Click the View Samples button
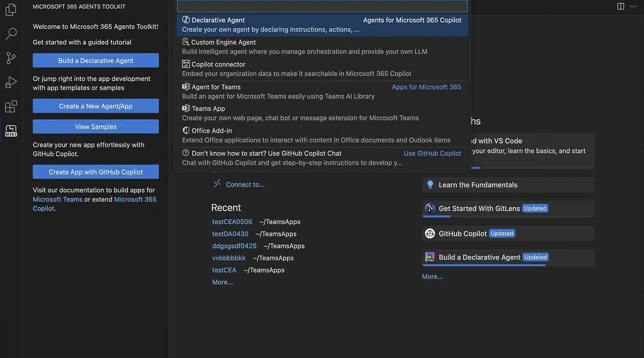The width and height of the screenshot is (644, 358). click(x=96, y=127)
